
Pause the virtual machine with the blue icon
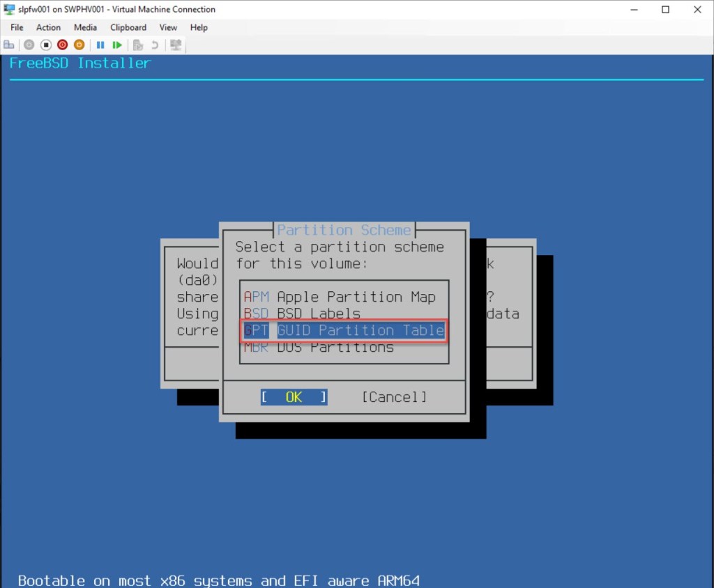(x=100, y=45)
